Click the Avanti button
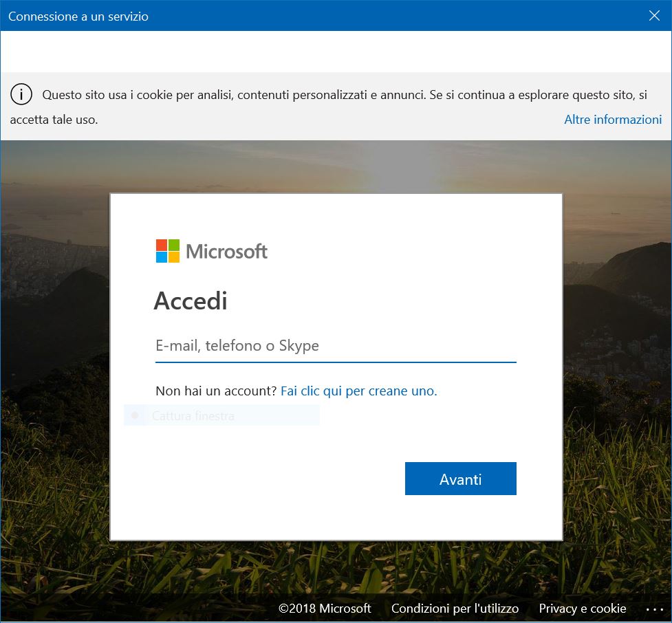Image resolution: width=672 pixels, height=623 pixels. point(460,479)
